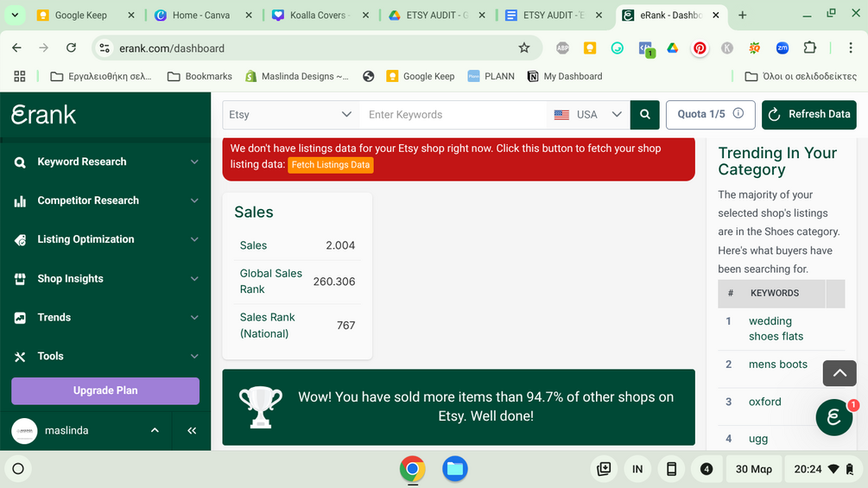Image resolution: width=868 pixels, height=488 pixels.
Task: Click the Keyword Research magnifier icon
Action: click(x=20, y=162)
